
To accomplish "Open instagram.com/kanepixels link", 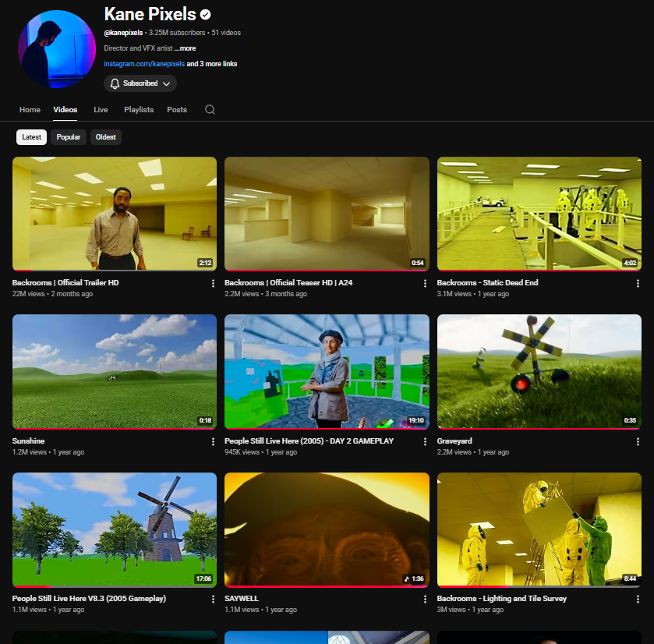I will click(144, 64).
